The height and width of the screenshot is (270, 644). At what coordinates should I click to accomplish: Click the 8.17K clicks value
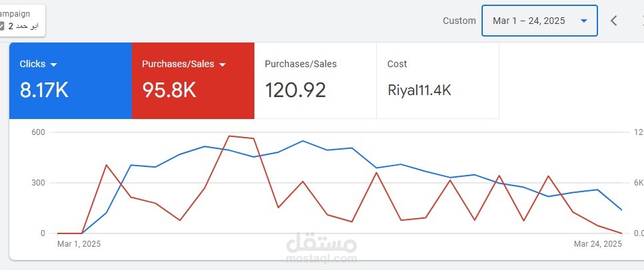point(44,90)
